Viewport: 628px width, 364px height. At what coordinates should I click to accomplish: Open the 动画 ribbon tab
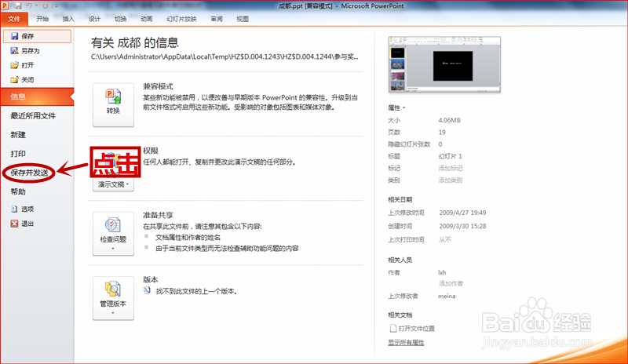(146, 19)
